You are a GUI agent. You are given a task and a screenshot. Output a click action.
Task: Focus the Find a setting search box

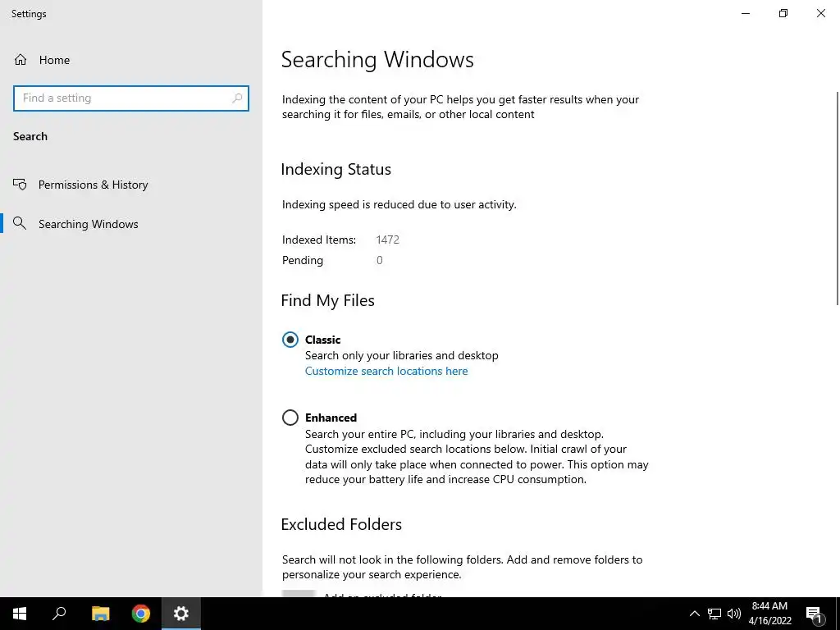coord(131,98)
